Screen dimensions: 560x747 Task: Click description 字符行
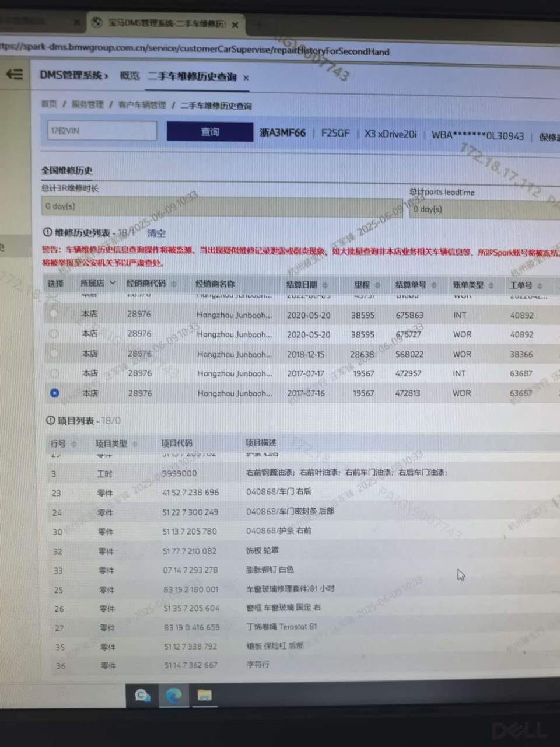pyautogui.click(x=258, y=665)
